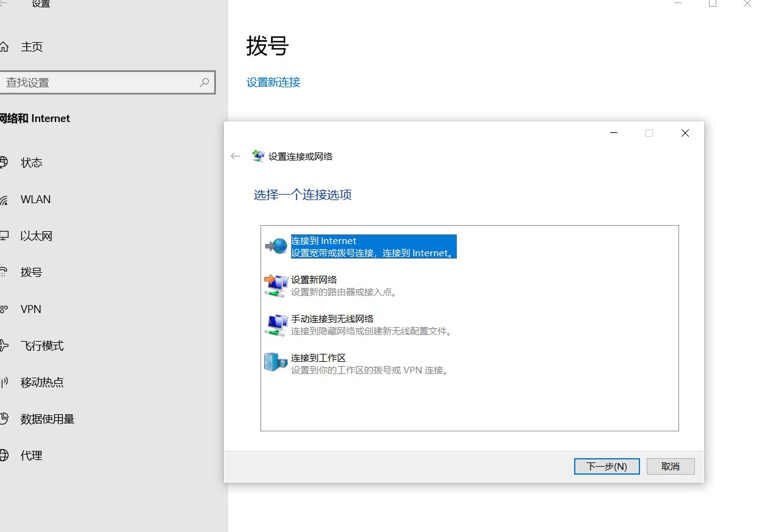Select the 拨号 (Dial-up) sidebar entry
Viewport: 759px width, 532px height.
(x=32, y=272)
